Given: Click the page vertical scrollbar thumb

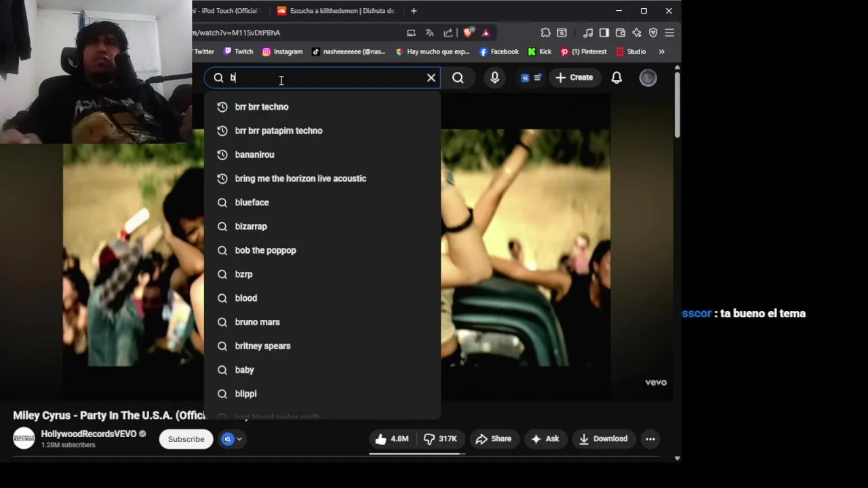Looking at the screenshot, I should pyautogui.click(x=677, y=105).
